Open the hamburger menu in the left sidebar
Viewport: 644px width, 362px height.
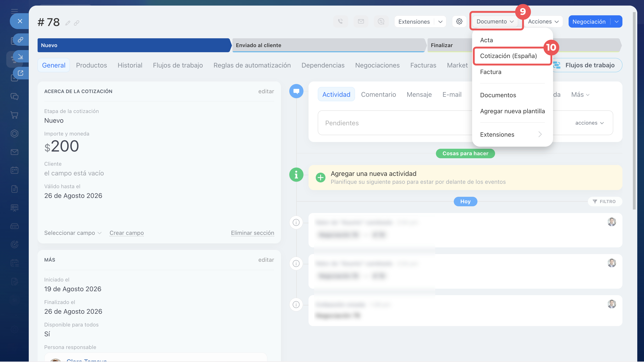(x=15, y=11)
